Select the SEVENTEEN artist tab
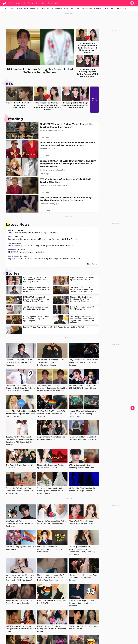Screen dimensions: 138x644 click(34, 8)
